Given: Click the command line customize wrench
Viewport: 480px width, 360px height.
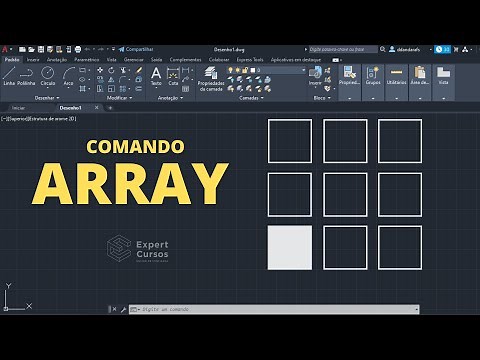Looking at the screenshot, I should [x=123, y=309].
